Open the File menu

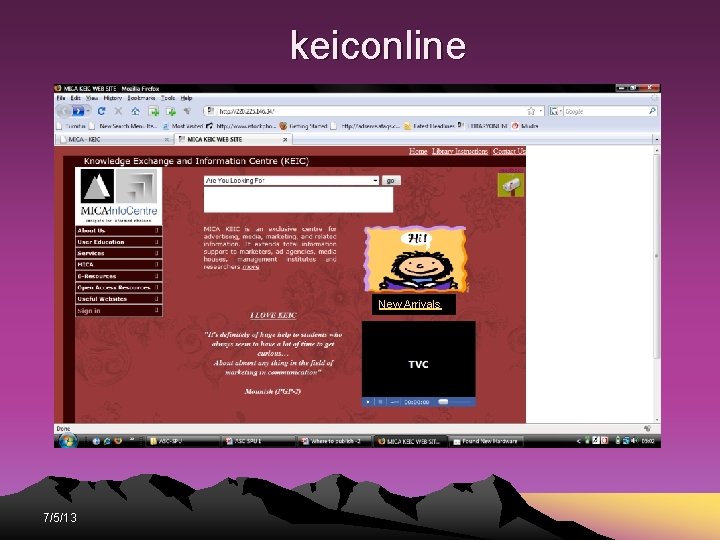[61, 98]
